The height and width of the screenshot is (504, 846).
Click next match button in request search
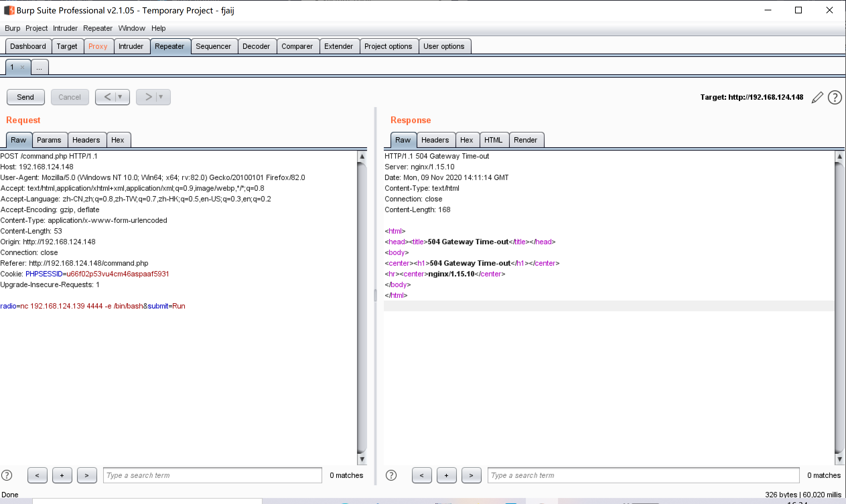tap(87, 475)
